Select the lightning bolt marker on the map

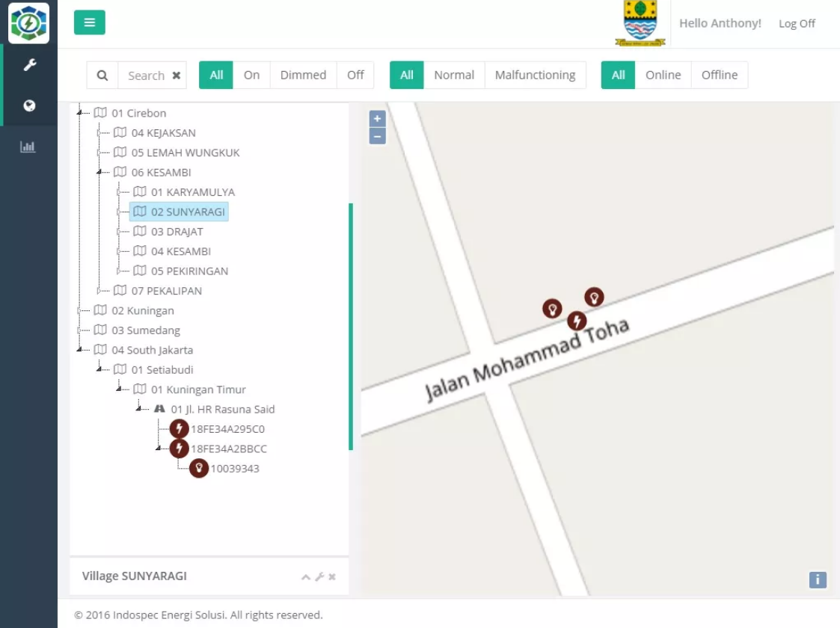coord(577,321)
